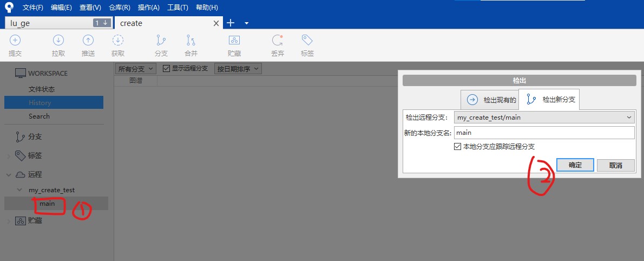This screenshot has width=644, height=261.
Task: Click the Tag (标签) toolbar icon
Action: [x=307, y=41]
